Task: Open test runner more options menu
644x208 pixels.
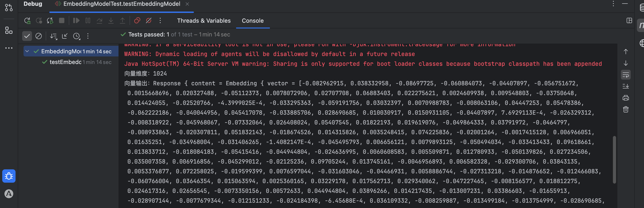Action: click(88, 36)
